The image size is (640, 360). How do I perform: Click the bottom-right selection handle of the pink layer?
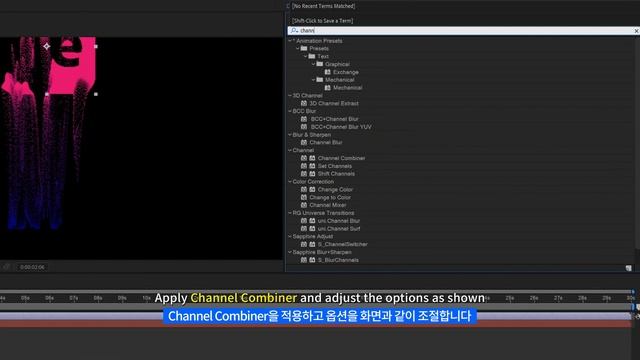[96, 94]
